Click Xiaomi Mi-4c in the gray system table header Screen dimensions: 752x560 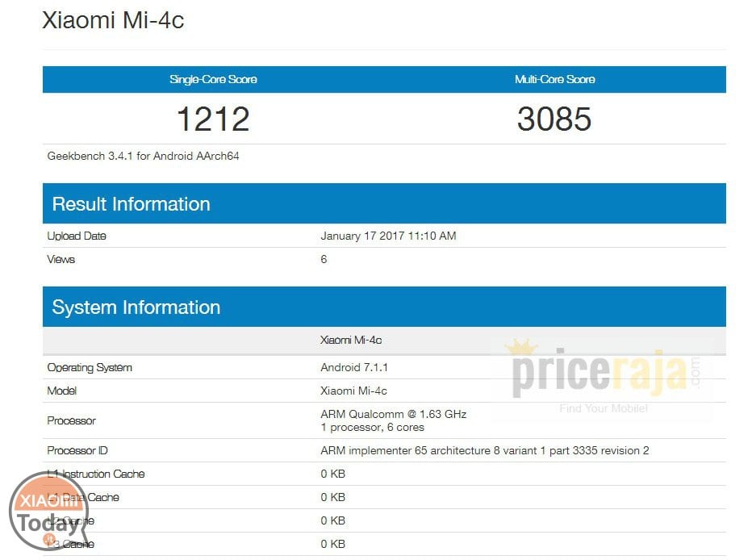click(x=351, y=340)
